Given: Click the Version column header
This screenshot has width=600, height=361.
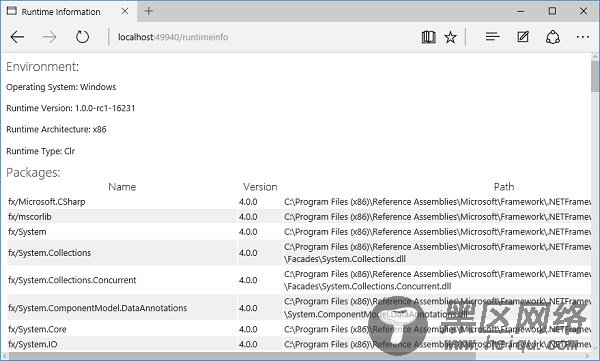Looking at the screenshot, I should 260,187.
